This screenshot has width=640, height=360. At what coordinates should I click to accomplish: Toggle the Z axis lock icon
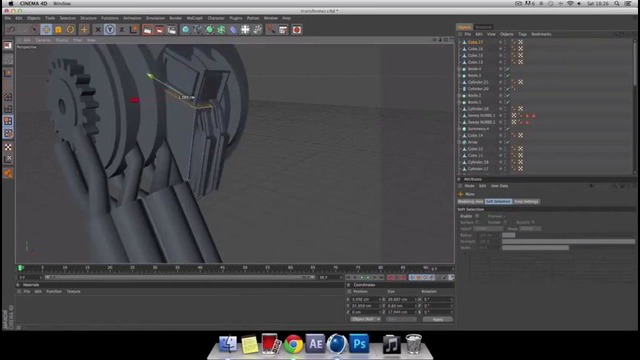point(122,29)
